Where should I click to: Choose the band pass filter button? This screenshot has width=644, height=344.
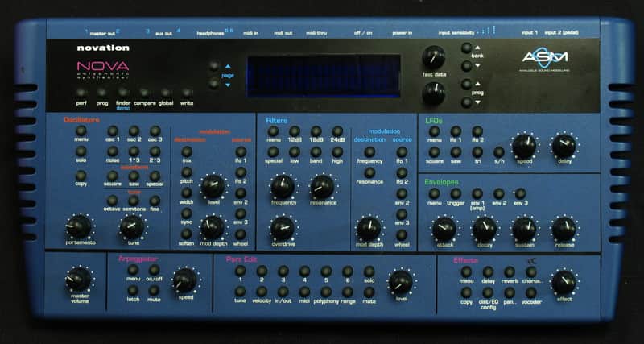316,152
